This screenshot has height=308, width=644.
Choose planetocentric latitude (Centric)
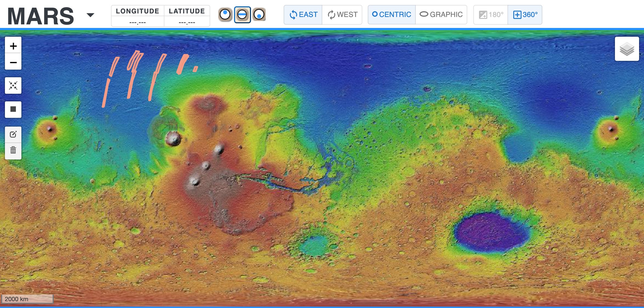click(x=392, y=15)
